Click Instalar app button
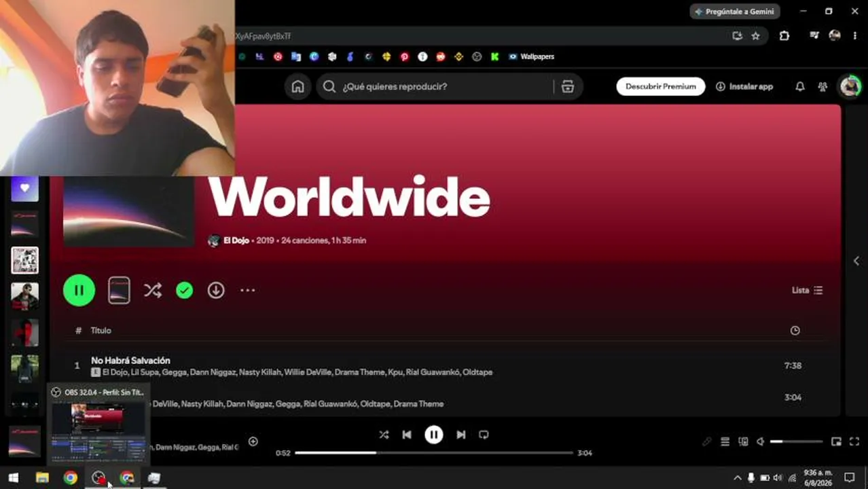Screen dimensions: 868x489 (744, 86)
